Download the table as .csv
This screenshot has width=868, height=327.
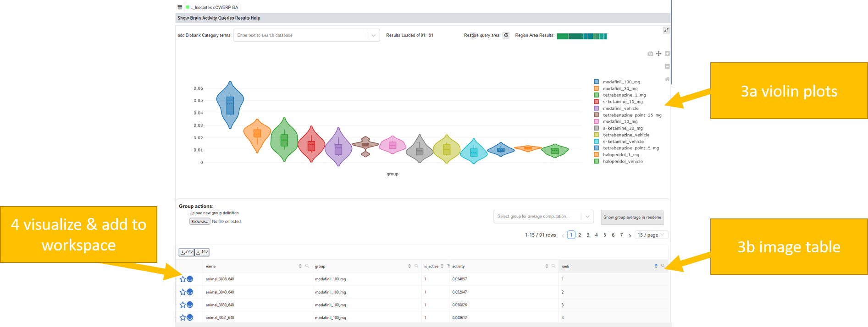pos(186,252)
